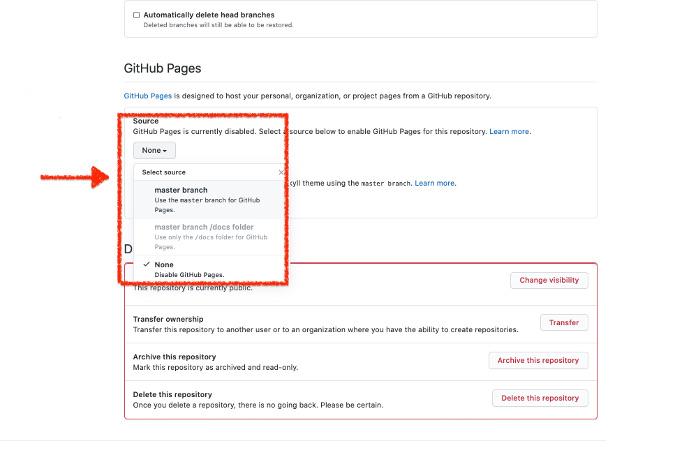Open the None source dropdown
675x455 pixels.
coord(154,150)
